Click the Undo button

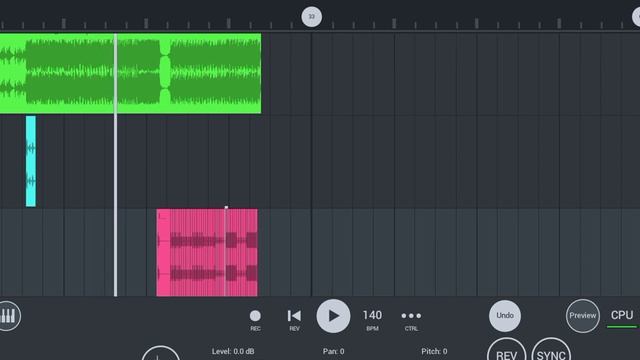pyautogui.click(x=505, y=316)
